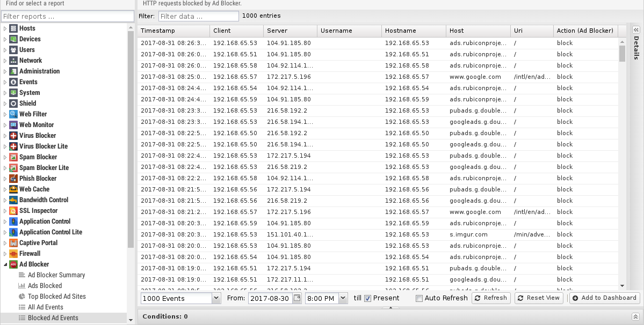Enable the Auto Refresh checkbox
644x325 pixels.
pos(419,298)
